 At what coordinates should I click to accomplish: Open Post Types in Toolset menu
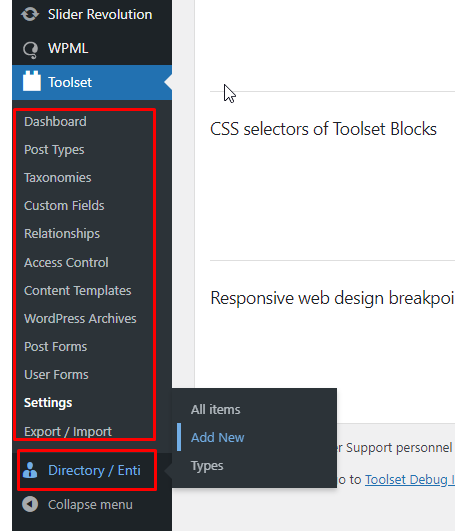point(54,150)
